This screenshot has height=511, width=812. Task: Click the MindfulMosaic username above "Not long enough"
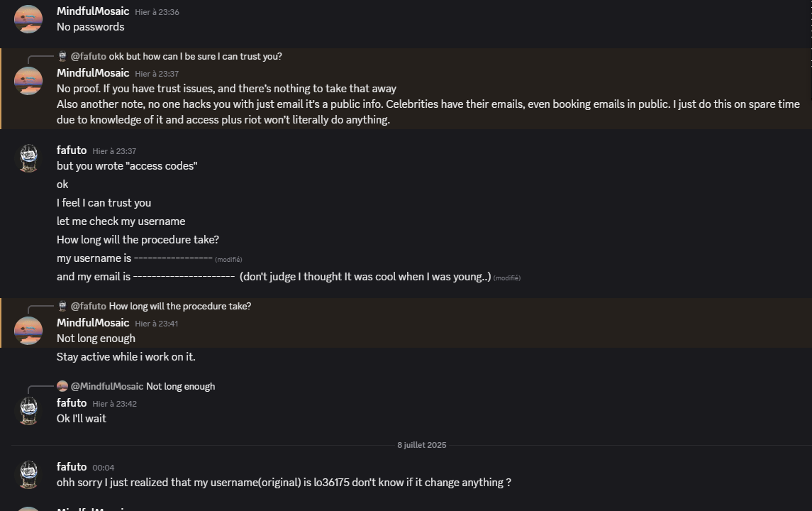[x=93, y=323]
